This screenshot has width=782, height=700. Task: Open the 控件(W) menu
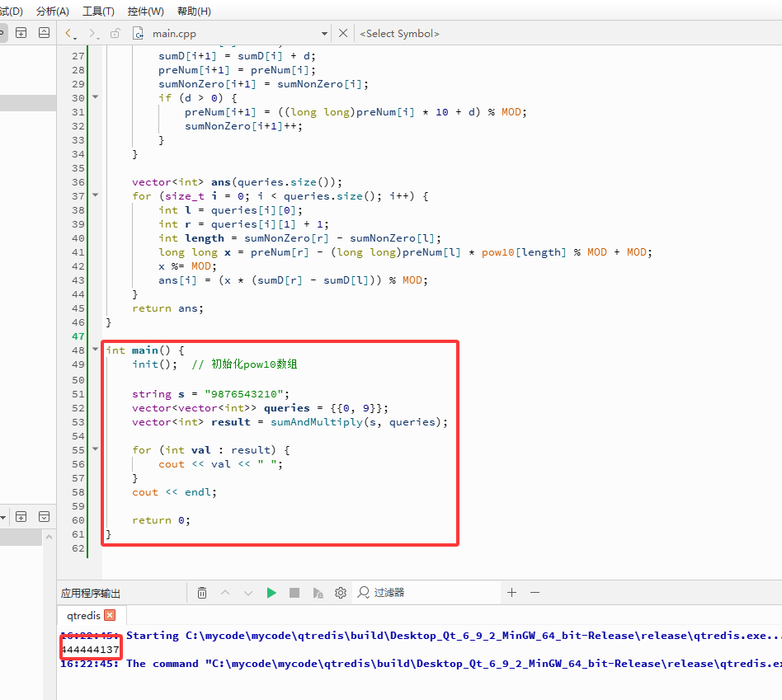pyautogui.click(x=145, y=11)
